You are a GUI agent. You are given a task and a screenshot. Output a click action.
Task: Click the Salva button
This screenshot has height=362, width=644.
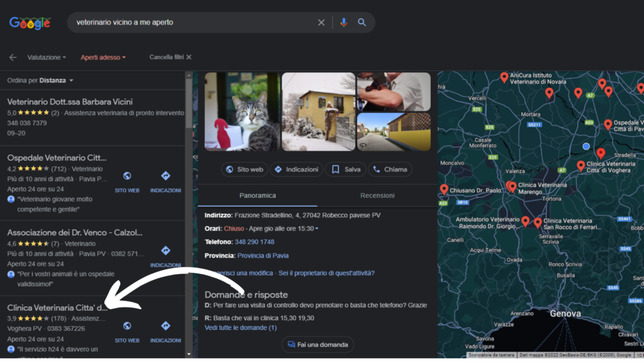(346, 169)
